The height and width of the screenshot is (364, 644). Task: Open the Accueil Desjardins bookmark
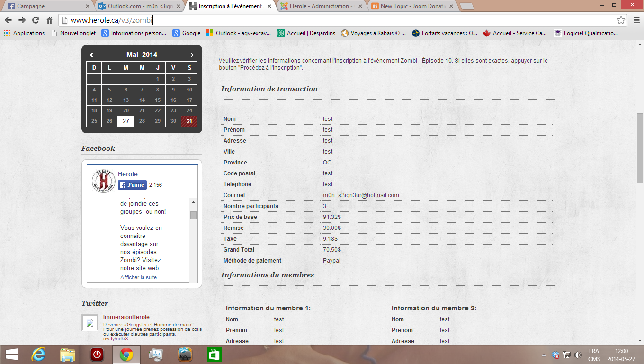[x=307, y=33]
